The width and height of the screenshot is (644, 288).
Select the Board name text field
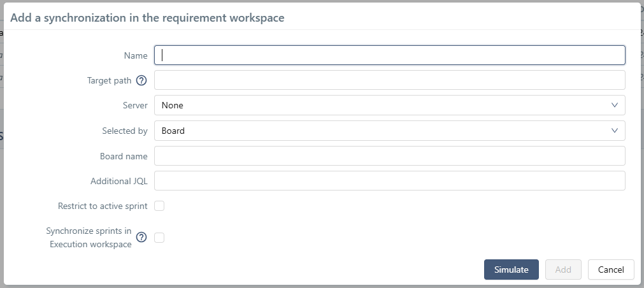tap(389, 156)
